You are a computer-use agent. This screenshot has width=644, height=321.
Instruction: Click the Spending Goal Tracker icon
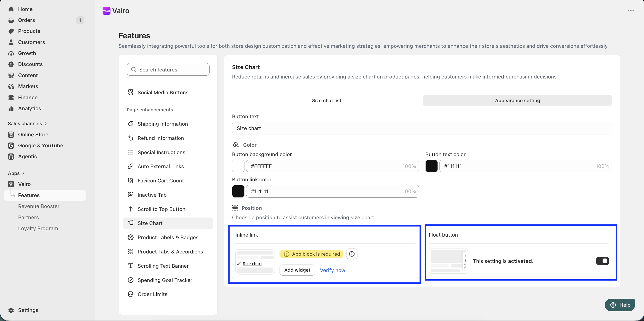(130, 280)
